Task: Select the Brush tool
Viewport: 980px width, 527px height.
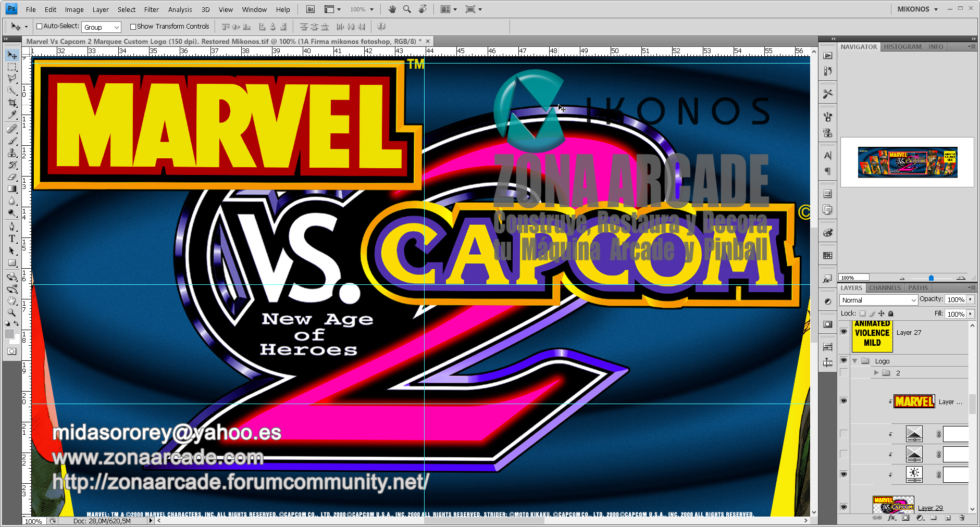Action: tap(12, 141)
